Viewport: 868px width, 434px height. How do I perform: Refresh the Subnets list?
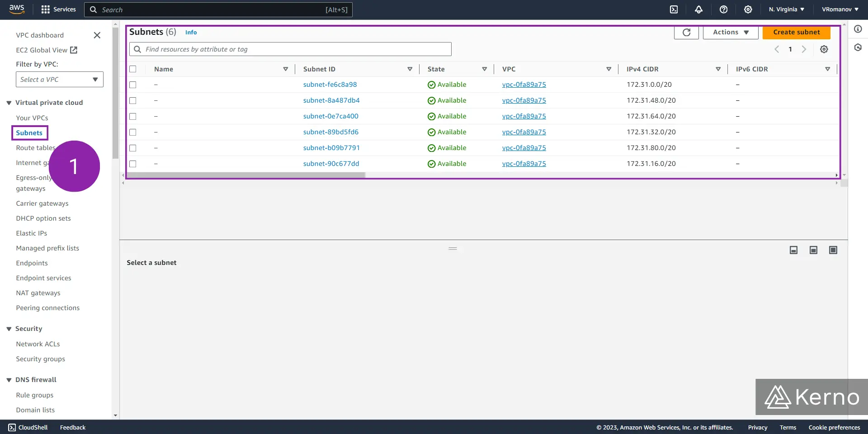686,32
